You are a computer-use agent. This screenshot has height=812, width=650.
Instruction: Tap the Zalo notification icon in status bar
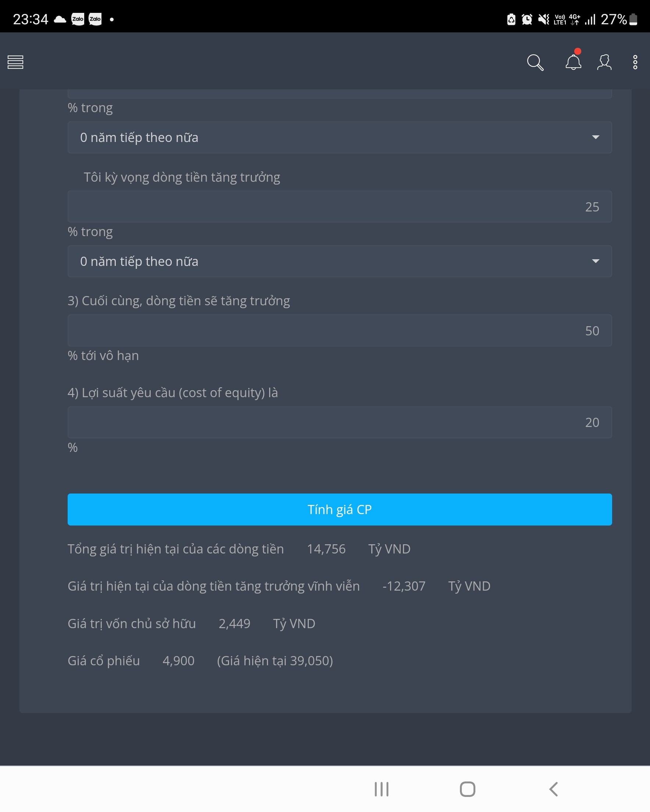pos(78,19)
